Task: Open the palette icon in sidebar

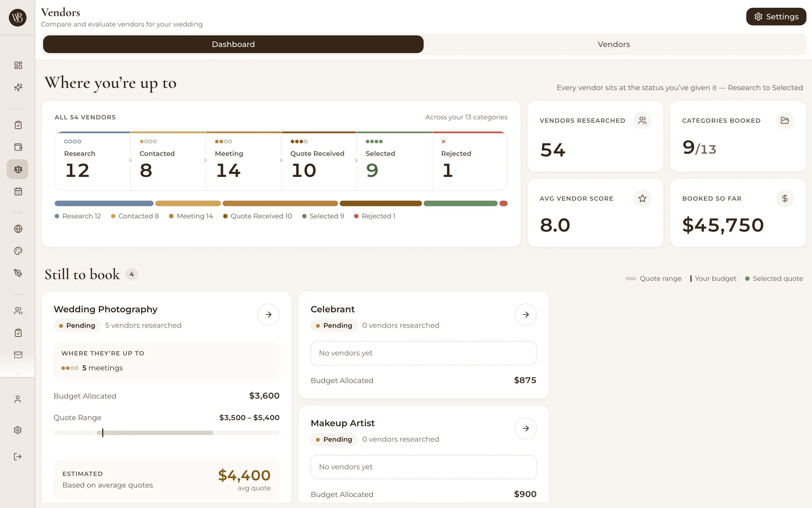Action: (18, 251)
